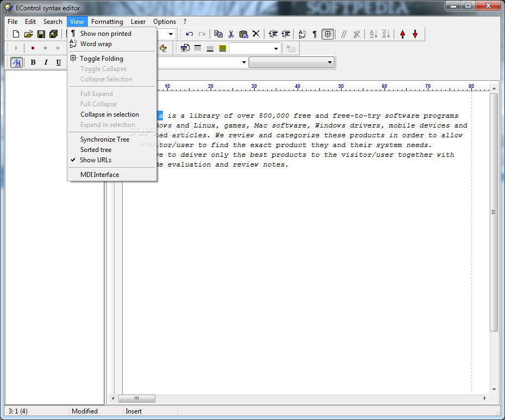Click the red up arrow icon
The width and height of the screenshot is (505, 420).
402,34
